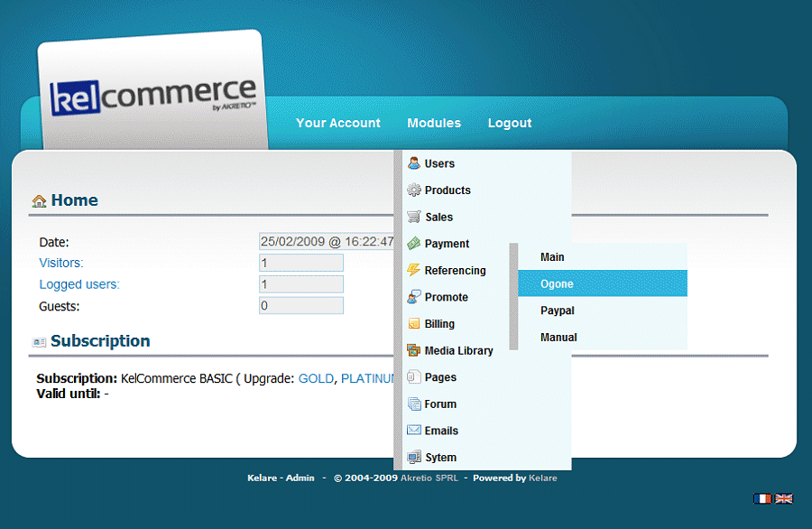
Task: Open the Modules dropdown menu
Action: [434, 123]
